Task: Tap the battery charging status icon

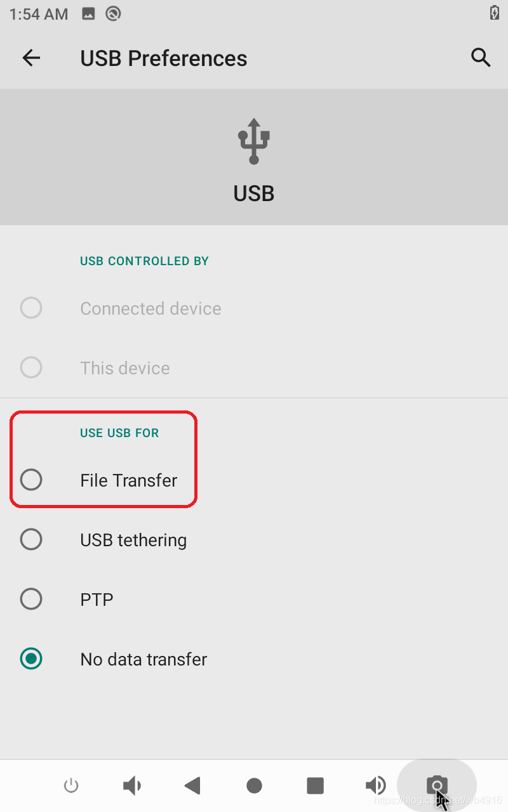Action: point(495,13)
